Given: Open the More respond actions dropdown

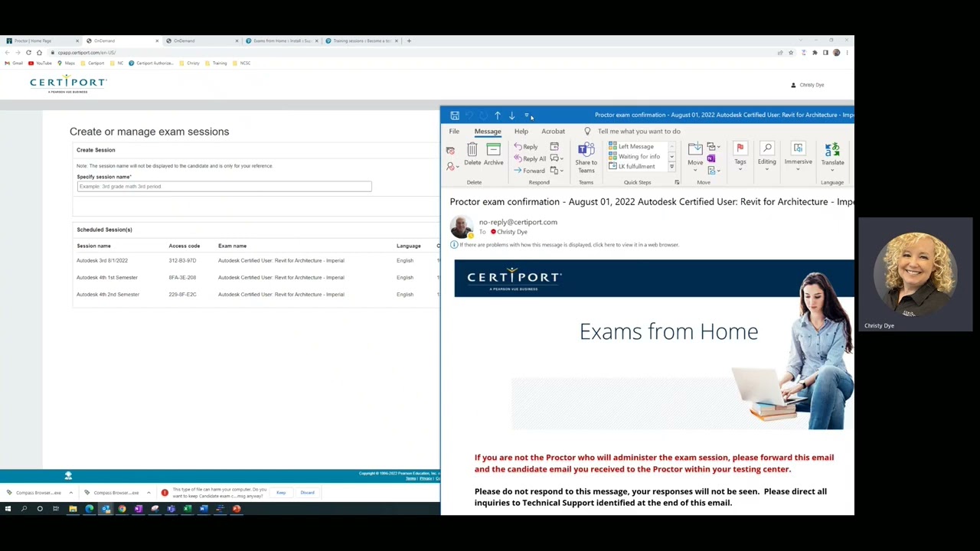Looking at the screenshot, I should [557, 171].
